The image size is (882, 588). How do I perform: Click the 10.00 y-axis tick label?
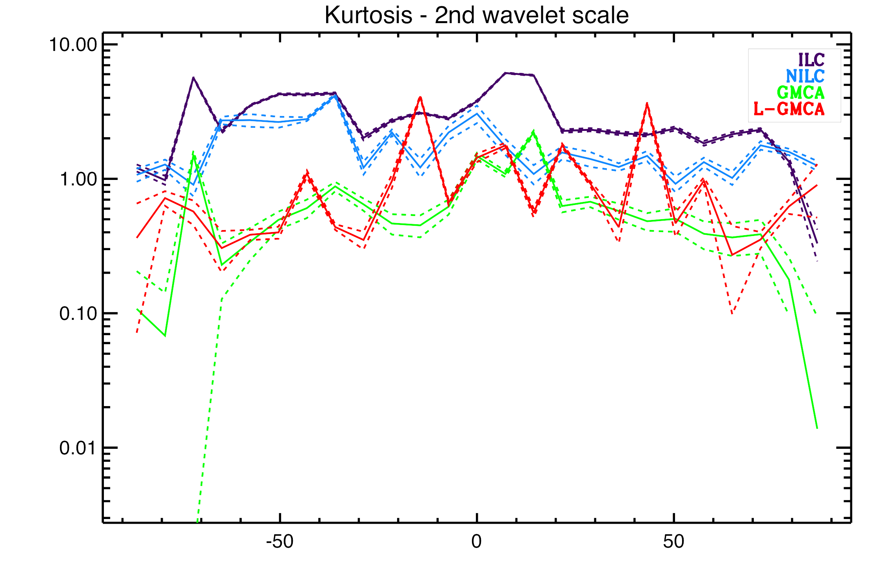click(73, 45)
